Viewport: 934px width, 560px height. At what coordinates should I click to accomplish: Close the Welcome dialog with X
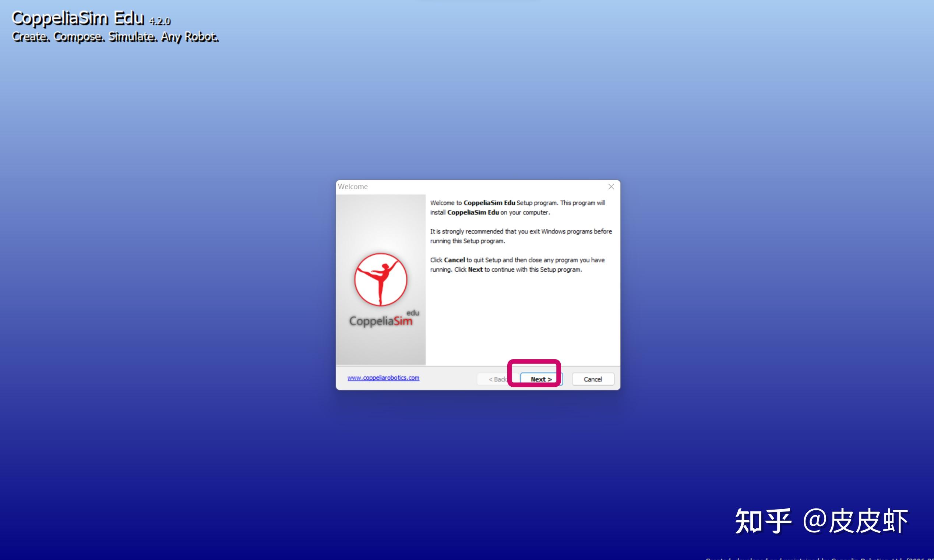click(611, 187)
